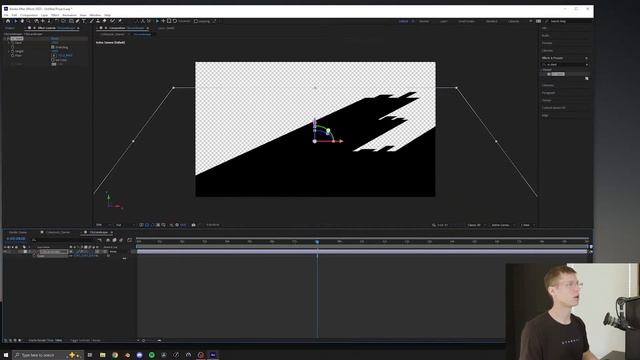Open the File menu
640x360 pixels.
click(6, 15)
